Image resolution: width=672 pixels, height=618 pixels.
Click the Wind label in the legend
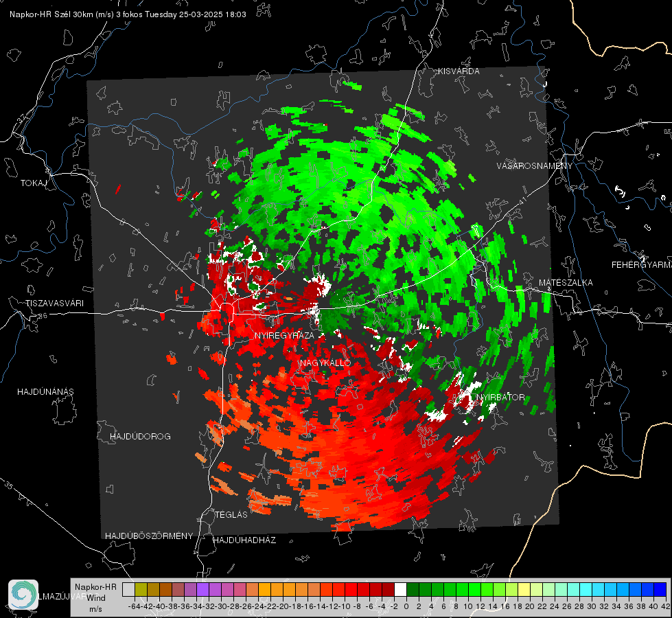(96, 598)
